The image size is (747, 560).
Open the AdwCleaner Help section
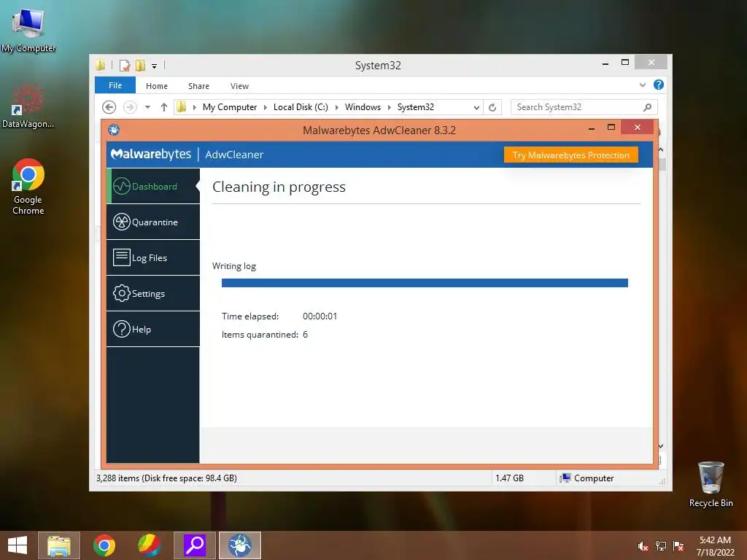[x=153, y=329]
